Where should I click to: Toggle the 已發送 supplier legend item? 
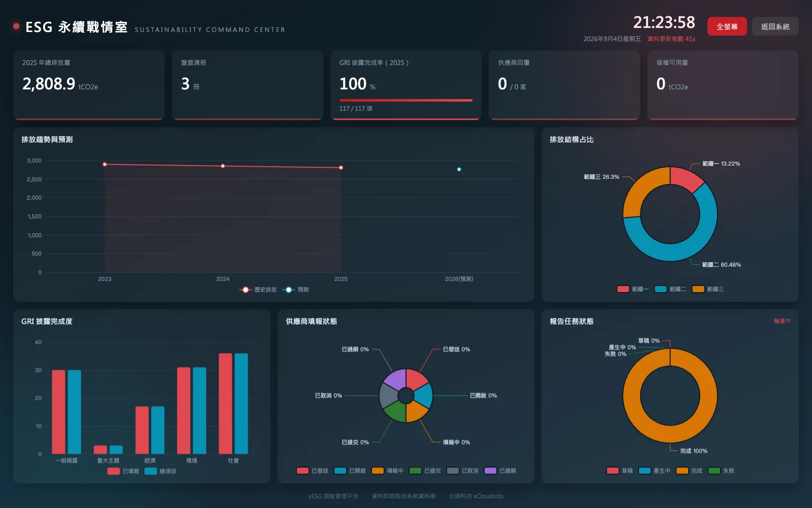pos(313,470)
